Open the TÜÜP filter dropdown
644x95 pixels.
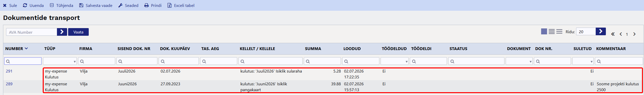pos(60,61)
